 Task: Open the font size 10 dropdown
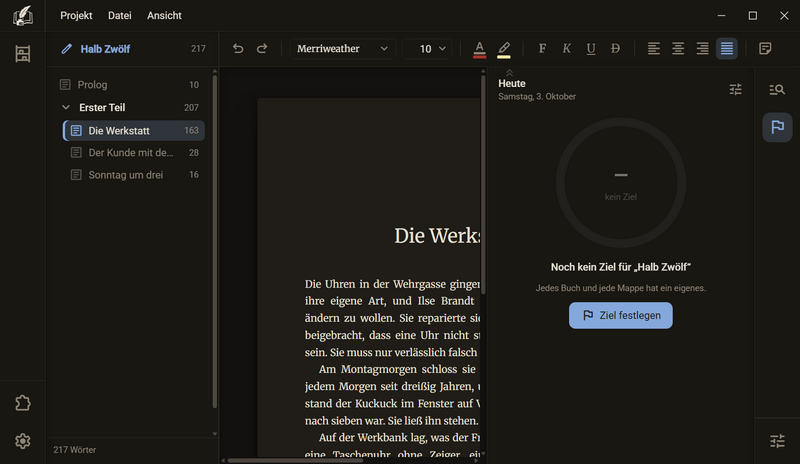tap(427, 48)
